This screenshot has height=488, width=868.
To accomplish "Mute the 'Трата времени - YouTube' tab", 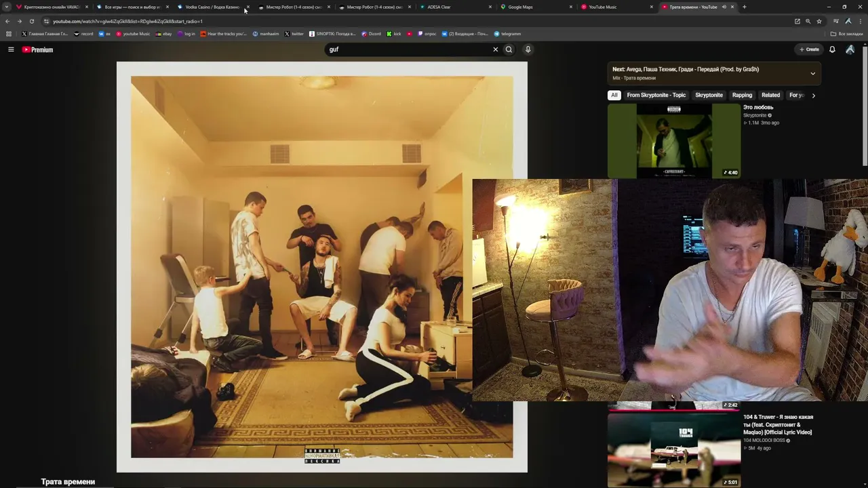I will tap(724, 7).
